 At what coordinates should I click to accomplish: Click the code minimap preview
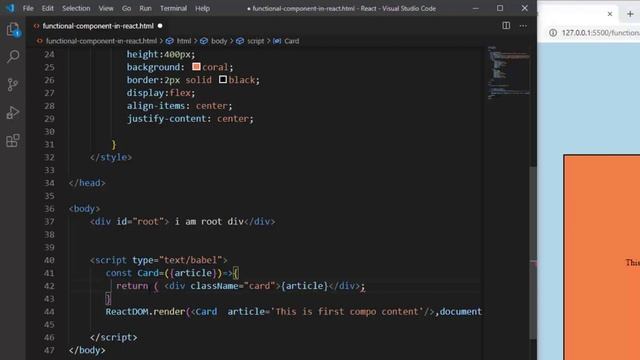(508, 73)
